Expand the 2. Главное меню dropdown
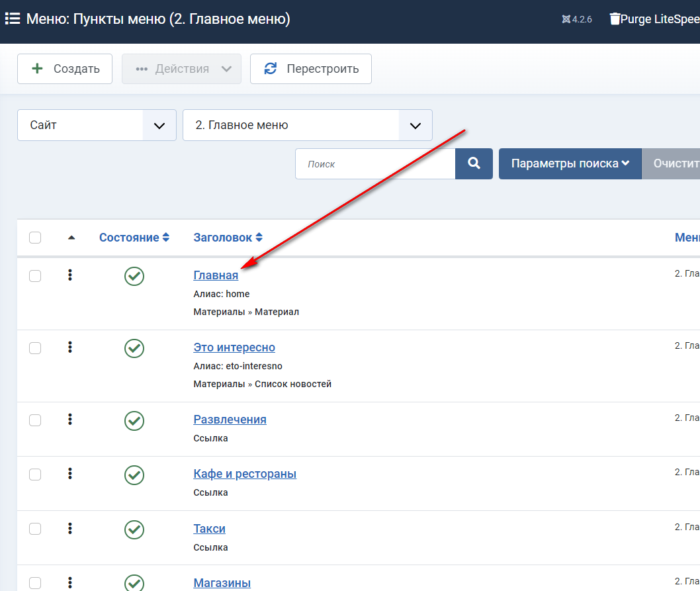700x591 pixels. tap(307, 125)
